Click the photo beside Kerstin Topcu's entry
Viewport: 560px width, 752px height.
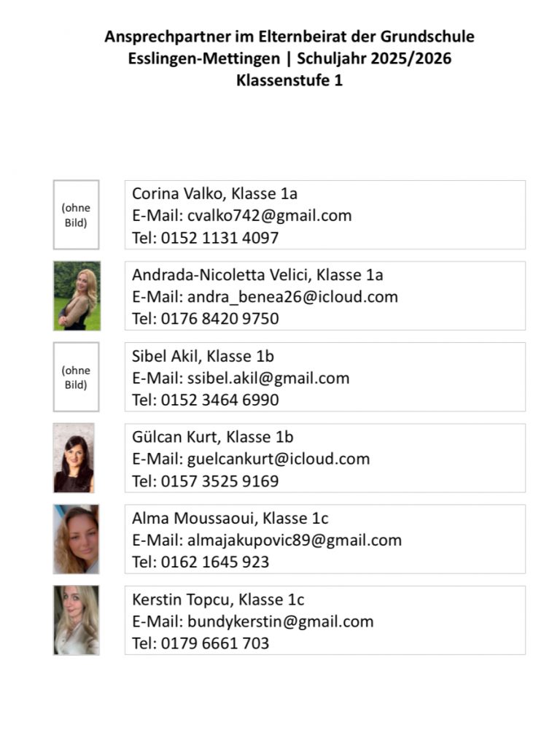tap(76, 620)
